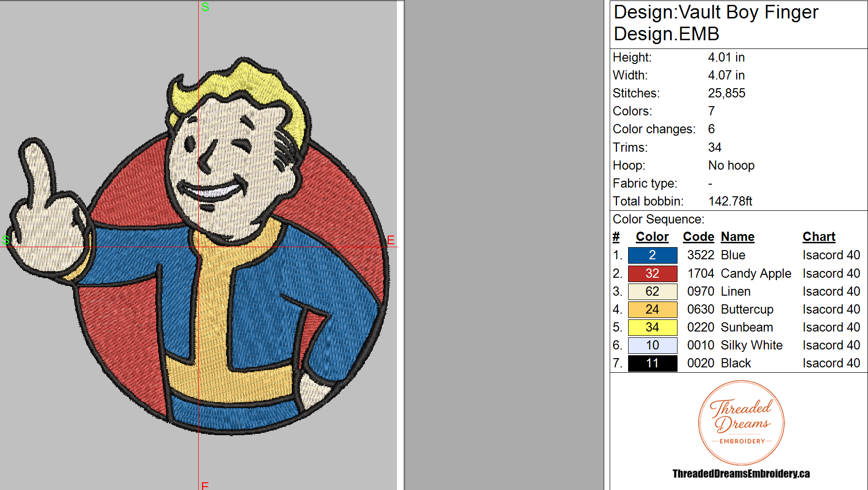This screenshot has width=868, height=490.
Task: Click 'Isacord 40' in the Blue row
Action: pyautogui.click(x=831, y=255)
